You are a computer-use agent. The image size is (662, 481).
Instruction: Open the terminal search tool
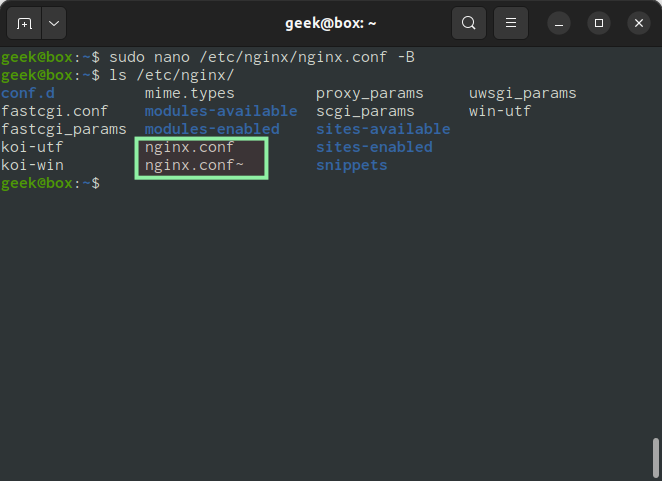(x=469, y=23)
